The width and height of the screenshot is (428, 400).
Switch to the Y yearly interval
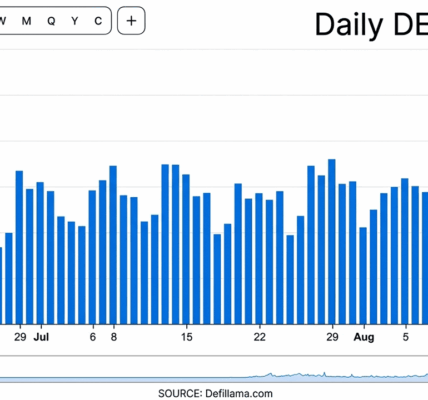[75, 21]
